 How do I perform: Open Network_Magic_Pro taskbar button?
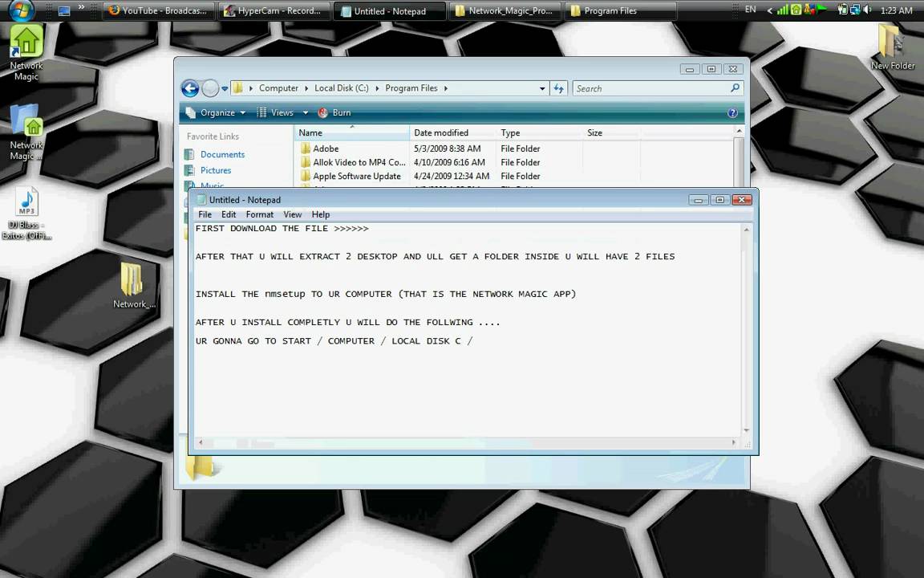click(x=504, y=10)
